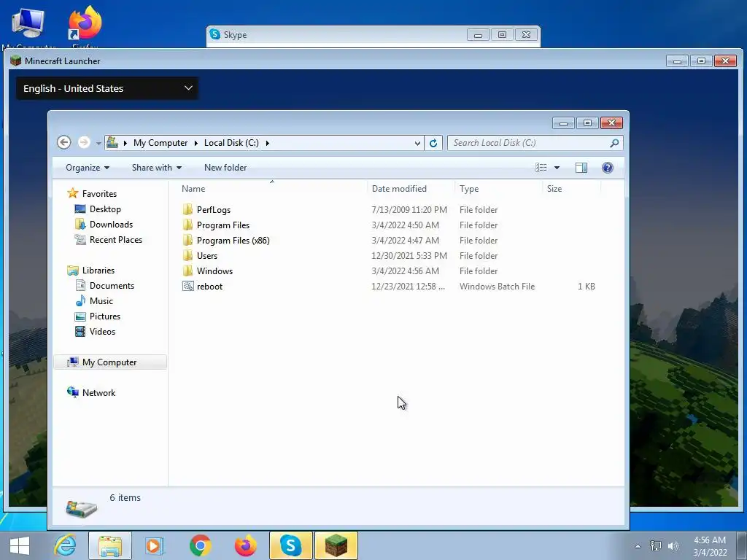Open view options dropdown arrow
The image size is (747, 560).
click(x=557, y=168)
